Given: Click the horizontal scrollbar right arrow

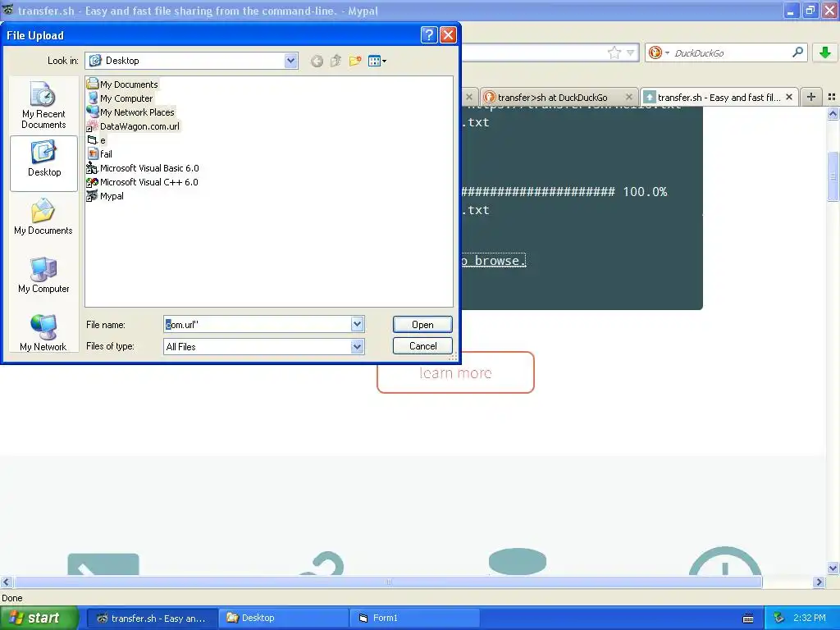Looking at the screenshot, I should pyautogui.click(x=819, y=582).
